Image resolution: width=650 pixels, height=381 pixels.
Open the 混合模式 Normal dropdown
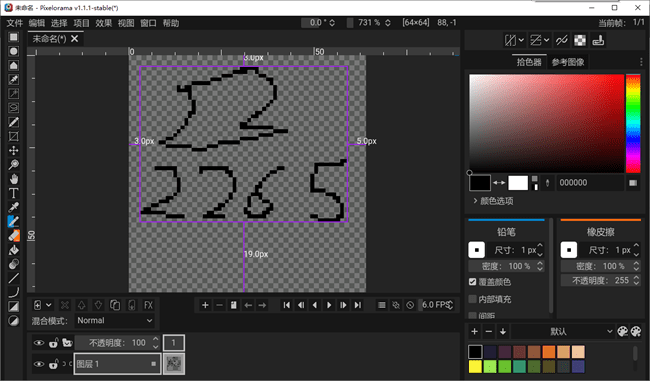point(115,320)
